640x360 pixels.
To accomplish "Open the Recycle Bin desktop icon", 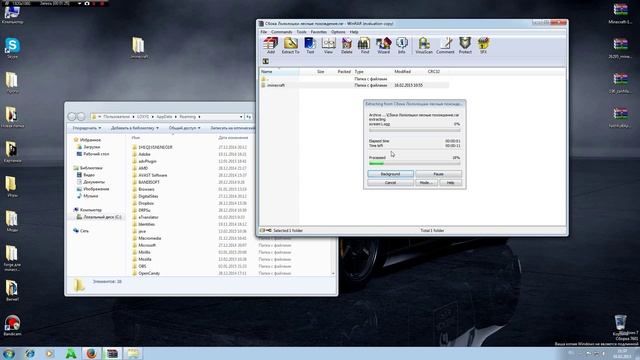I will tap(620, 325).
